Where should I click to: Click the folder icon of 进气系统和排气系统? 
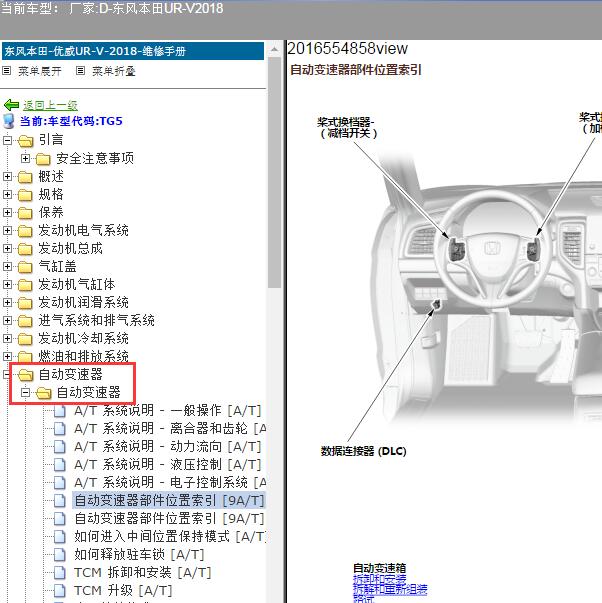(25, 321)
